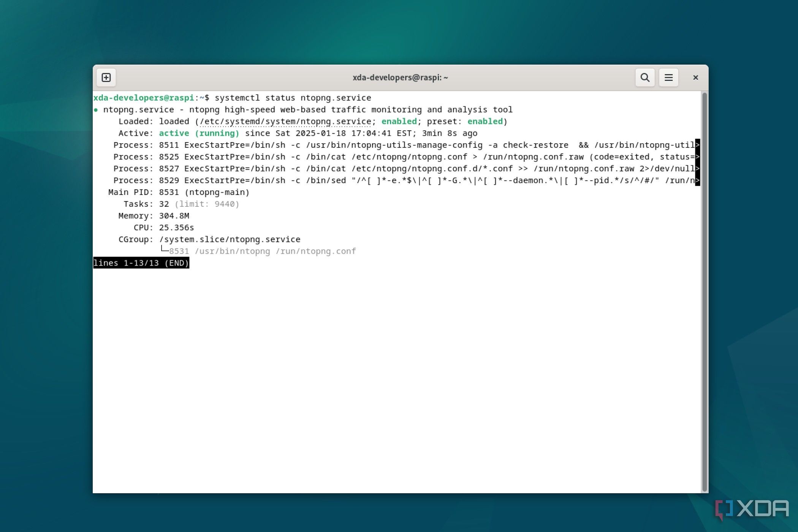Click the 'lines 1-13/13 (END)' pager indicator
Viewport: 798px width, 532px height.
coord(141,263)
